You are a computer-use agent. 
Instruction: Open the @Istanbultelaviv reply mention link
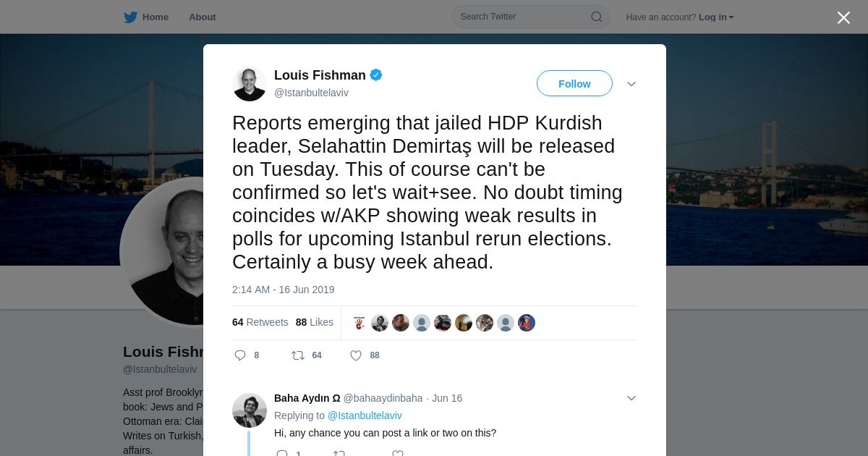[365, 415]
